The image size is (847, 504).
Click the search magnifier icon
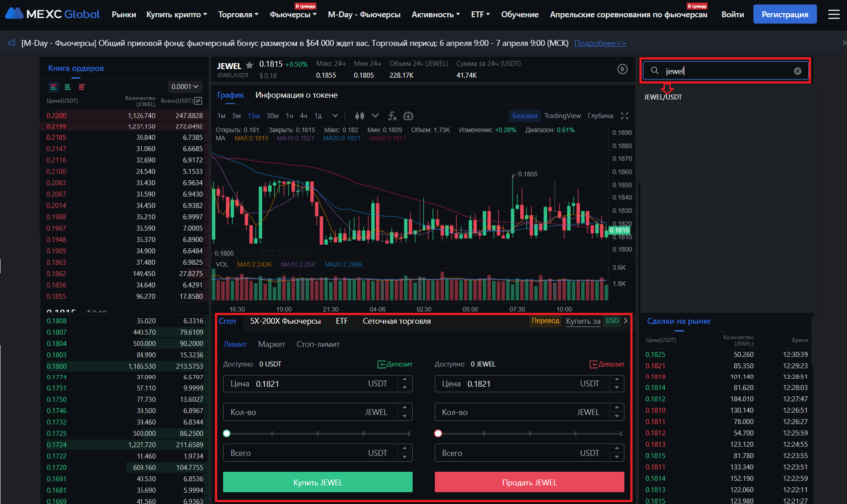[x=654, y=71]
